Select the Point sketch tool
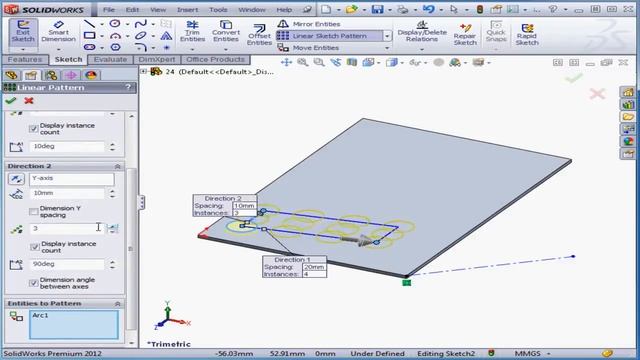Viewport: 640px width, 360px height. coord(166,47)
